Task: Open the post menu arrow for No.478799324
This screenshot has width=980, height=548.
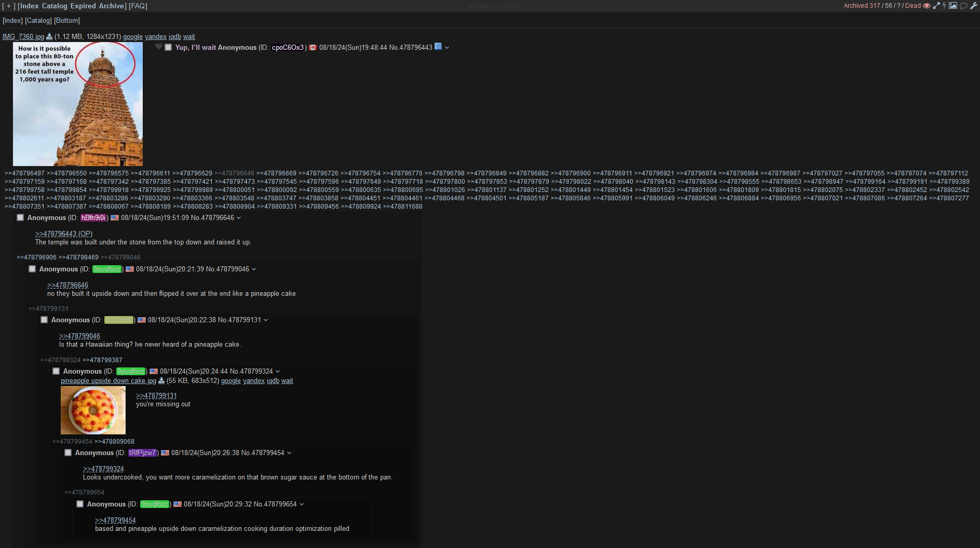Action: 278,371
